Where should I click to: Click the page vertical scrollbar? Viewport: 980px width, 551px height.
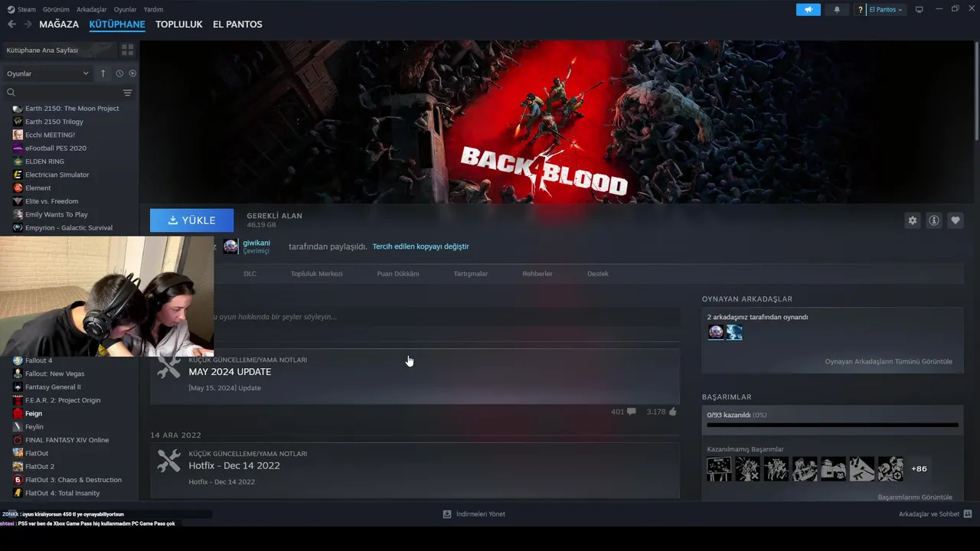pos(976,92)
